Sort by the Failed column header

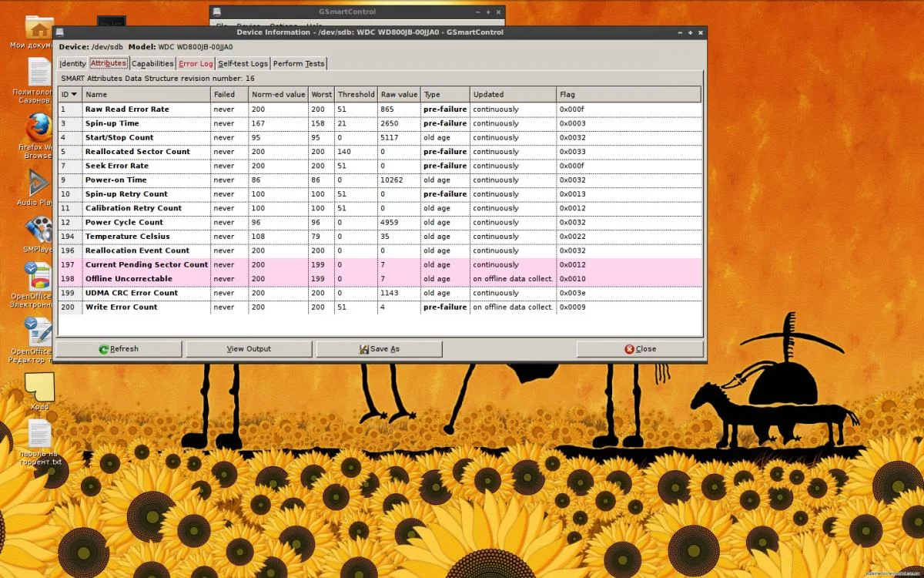229,95
